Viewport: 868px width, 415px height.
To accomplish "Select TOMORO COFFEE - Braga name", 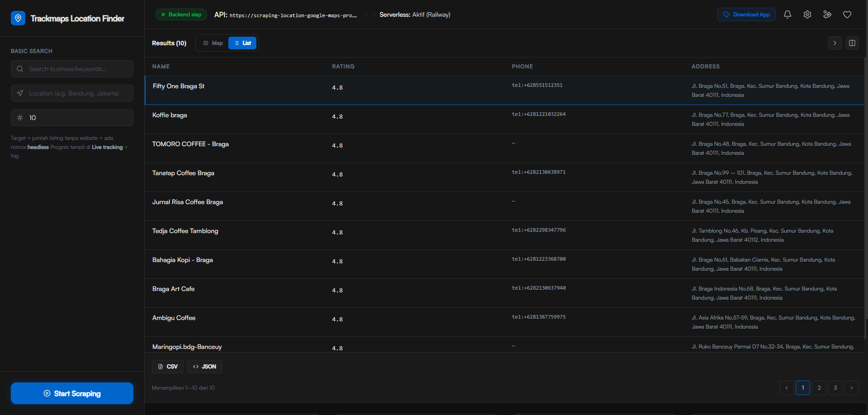I will pos(190,144).
